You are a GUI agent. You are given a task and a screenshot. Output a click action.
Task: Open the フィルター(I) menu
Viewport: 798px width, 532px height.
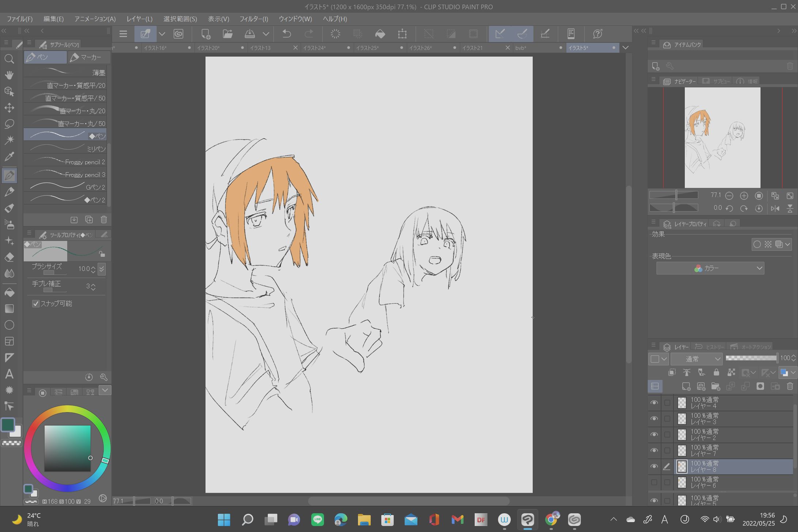pos(254,19)
